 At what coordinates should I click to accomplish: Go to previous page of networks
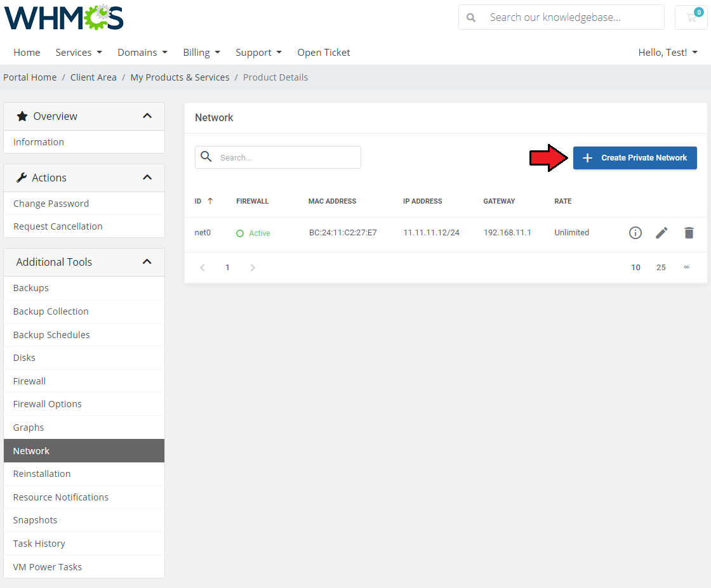pos(203,268)
